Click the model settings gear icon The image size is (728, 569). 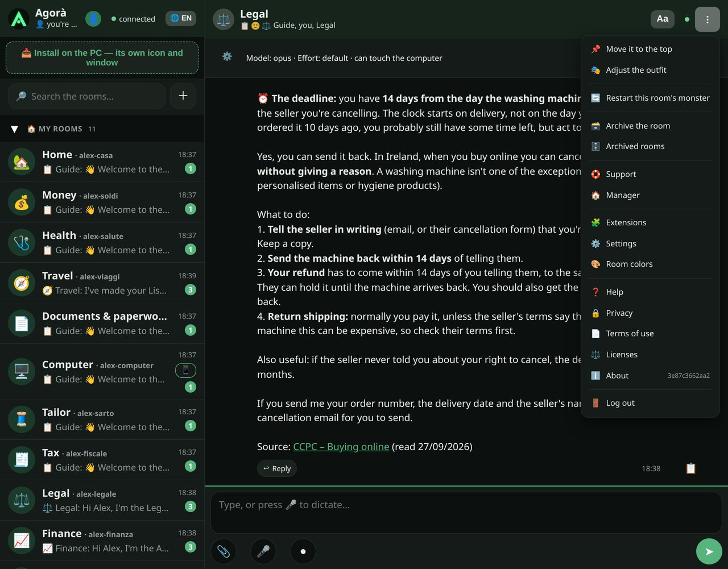(x=227, y=56)
